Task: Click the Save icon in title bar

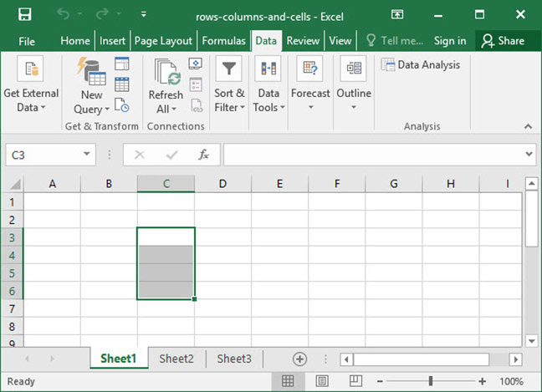Action: [x=24, y=14]
